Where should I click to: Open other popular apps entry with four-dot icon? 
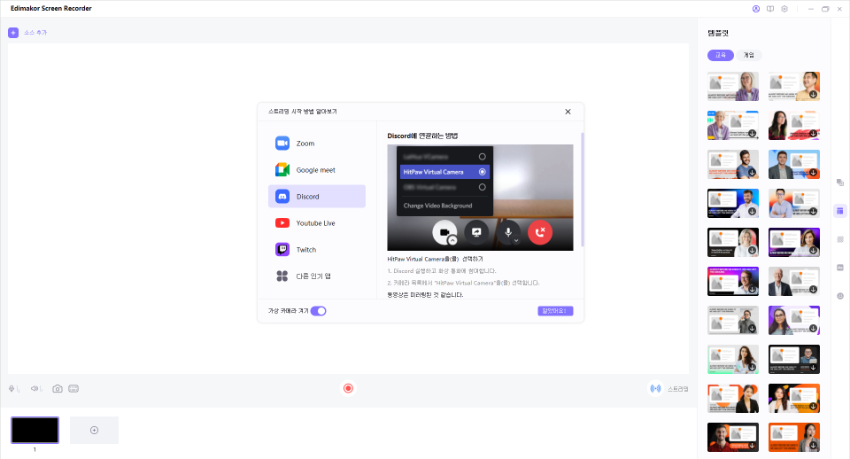[x=317, y=276]
